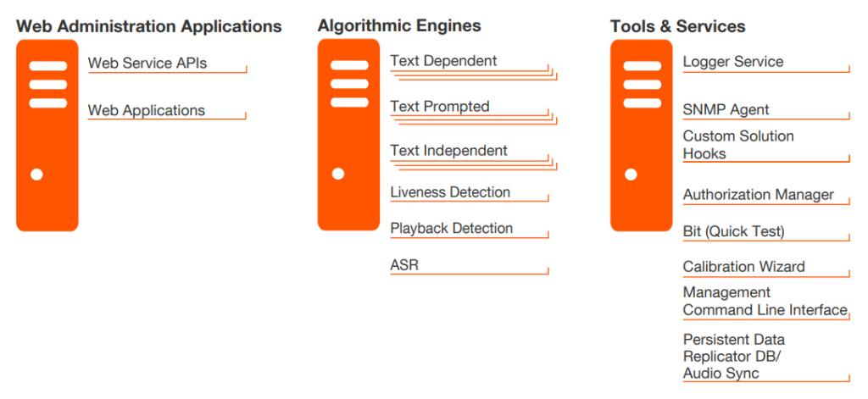This screenshot has height=399, width=868.
Task: Click the Algorithmic Engines heading
Action: [399, 25]
